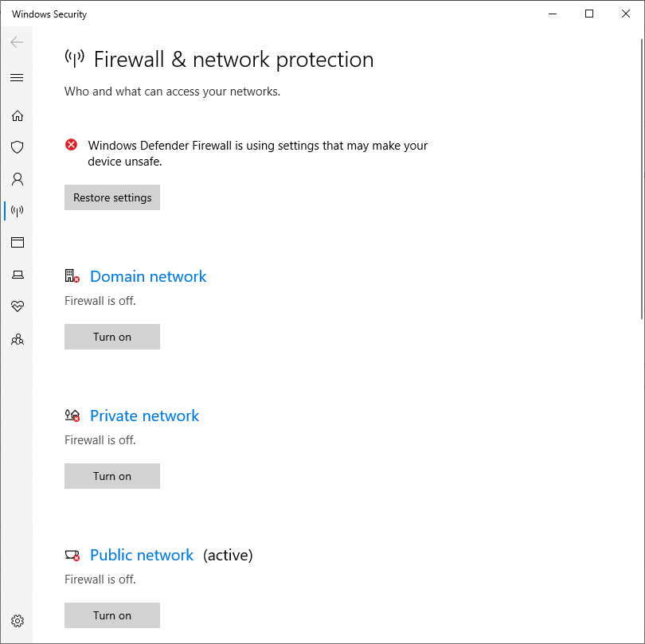The height and width of the screenshot is (644, 645).
Task: Open Account protection person icon
Action: pos(18,179)
